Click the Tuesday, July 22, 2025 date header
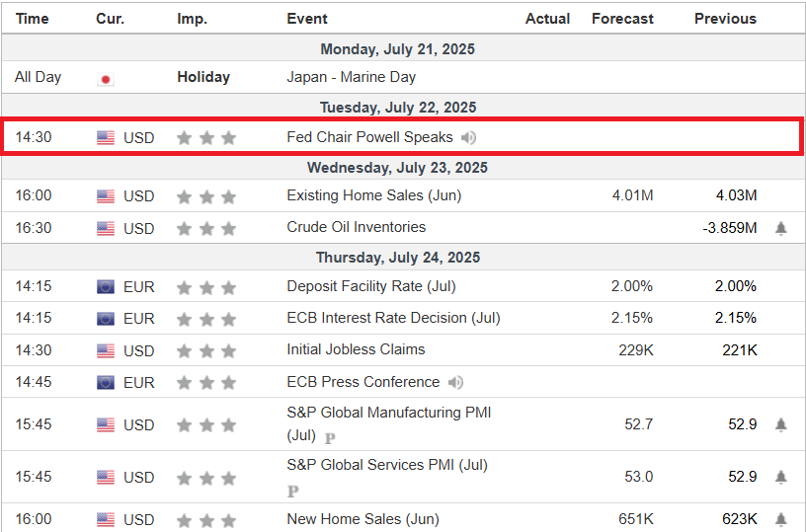This screenshot has width=806, height=532. click(x=398, y=108)
